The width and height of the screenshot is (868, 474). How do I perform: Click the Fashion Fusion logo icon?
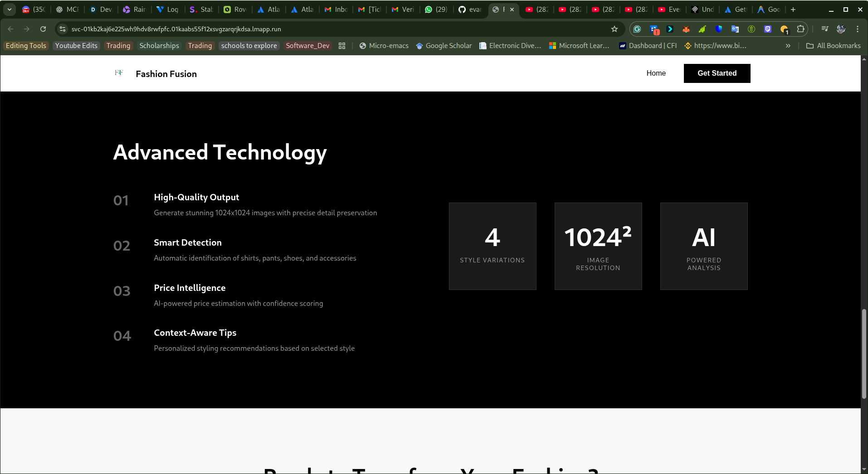[x=119, y=73]
